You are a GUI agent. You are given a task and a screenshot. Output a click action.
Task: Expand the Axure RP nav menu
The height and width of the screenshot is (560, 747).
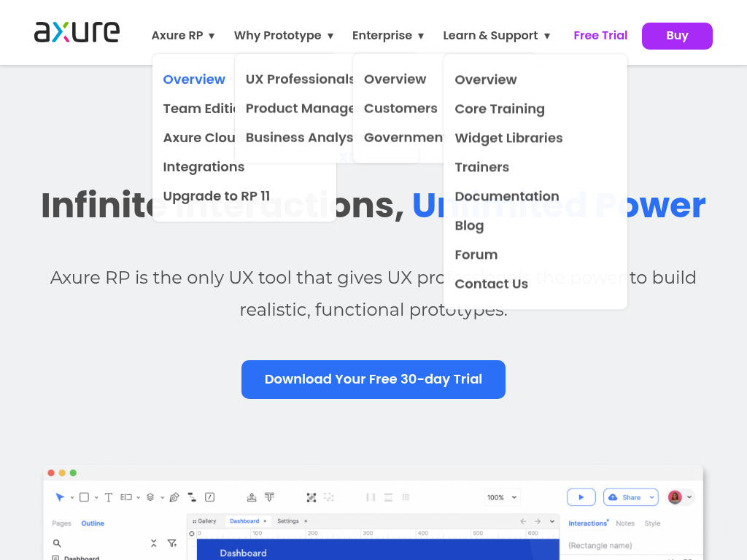tap(183, 35)
